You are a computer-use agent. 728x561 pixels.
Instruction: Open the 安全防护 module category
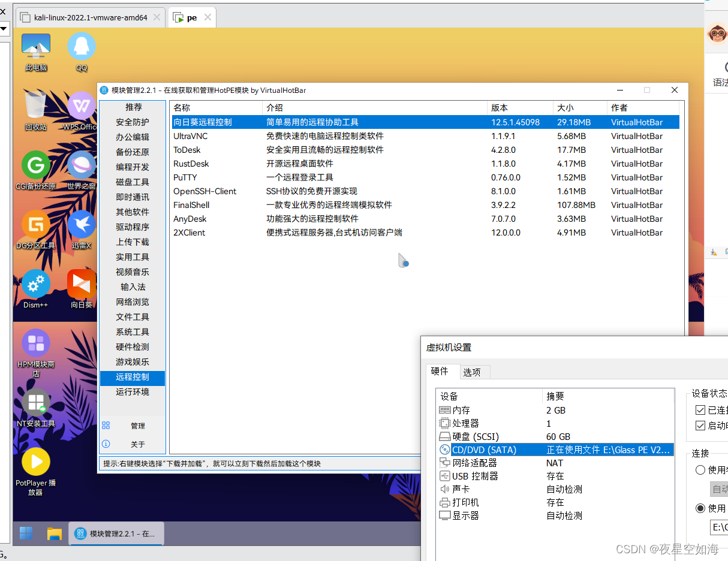(x=133, y=122)
